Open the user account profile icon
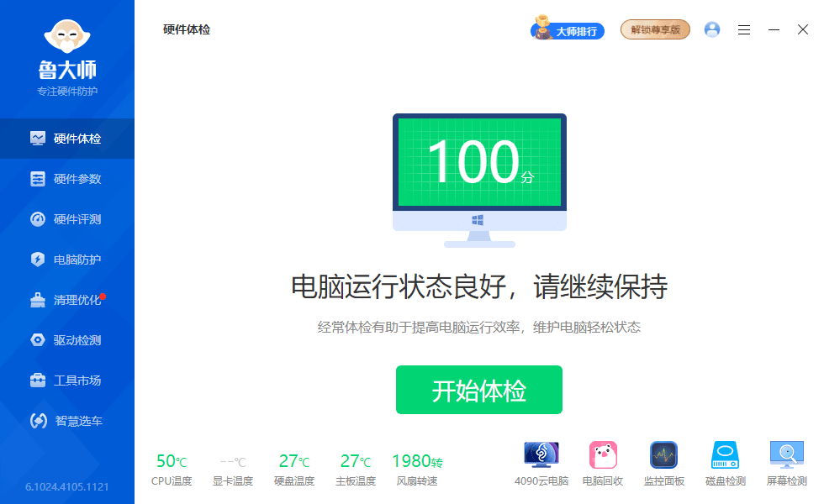 (712, 29)
